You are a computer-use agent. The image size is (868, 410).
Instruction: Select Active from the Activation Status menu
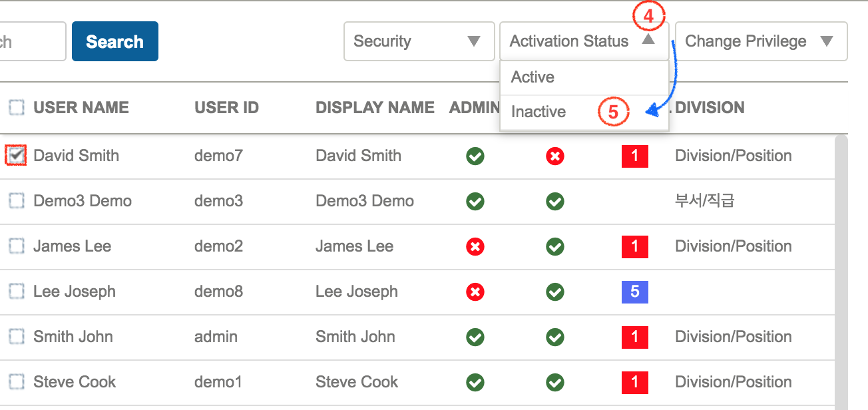tap(533, 77)
